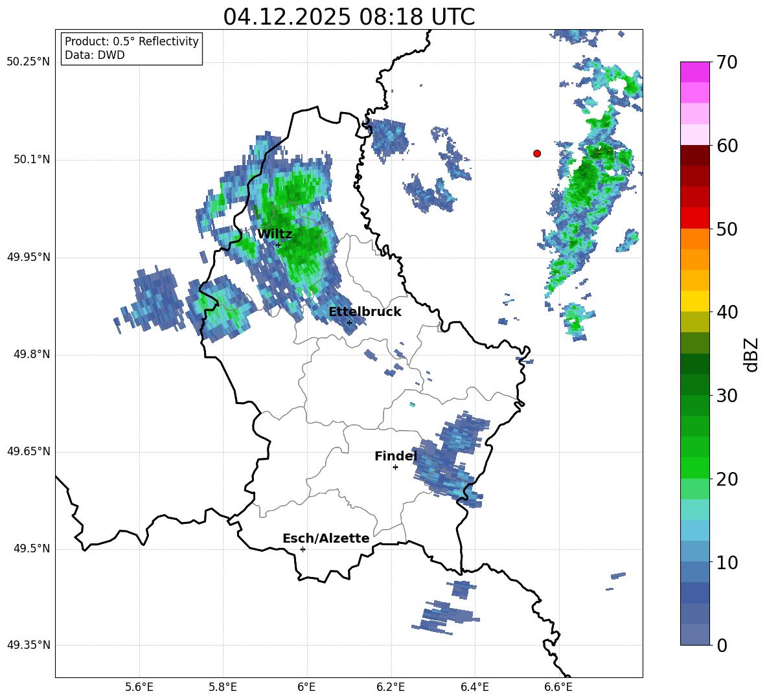Click the Product: 0.5° Reflectivity text
The image size is (767, 700).
point(132,41)
